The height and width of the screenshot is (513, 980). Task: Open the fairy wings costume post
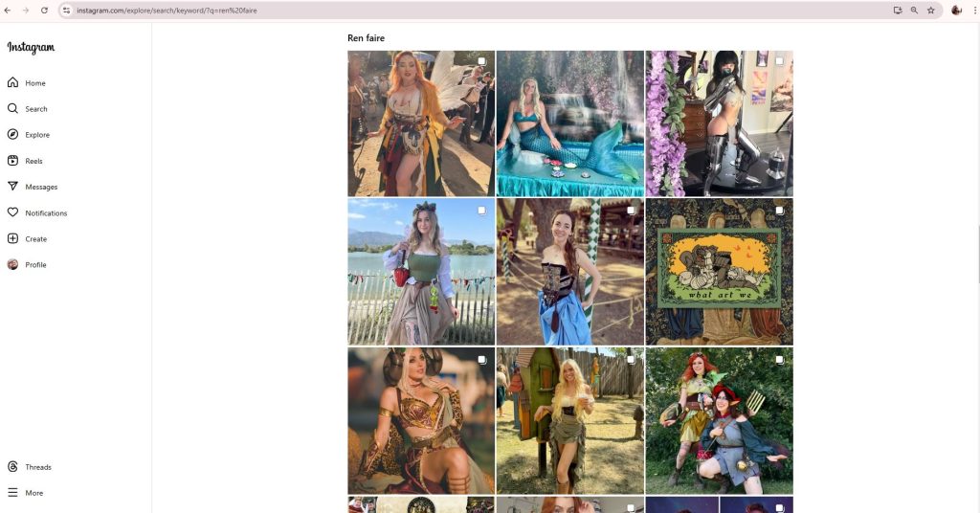[x=421, y=123]
